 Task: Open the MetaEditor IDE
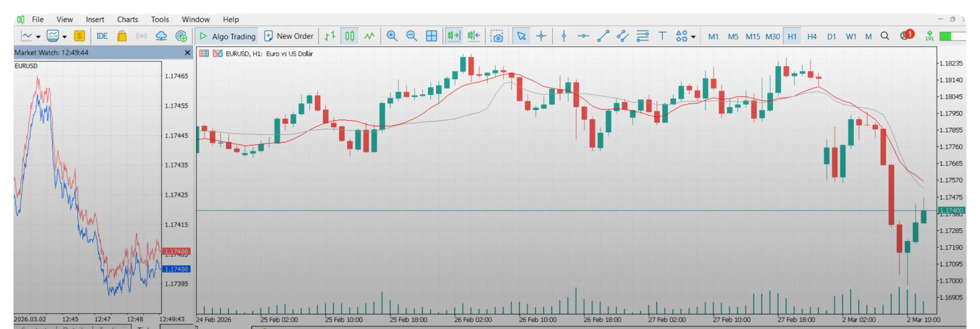coord(102,36)
